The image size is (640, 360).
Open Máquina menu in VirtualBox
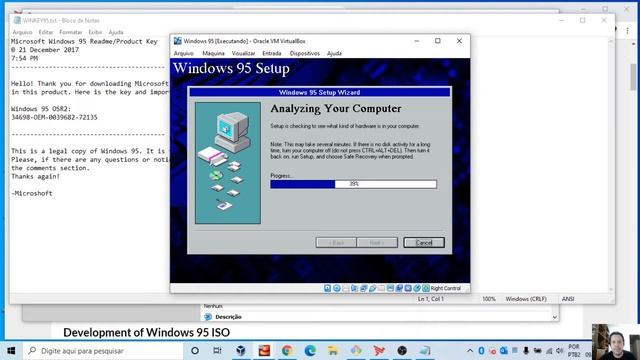point(213,53)
